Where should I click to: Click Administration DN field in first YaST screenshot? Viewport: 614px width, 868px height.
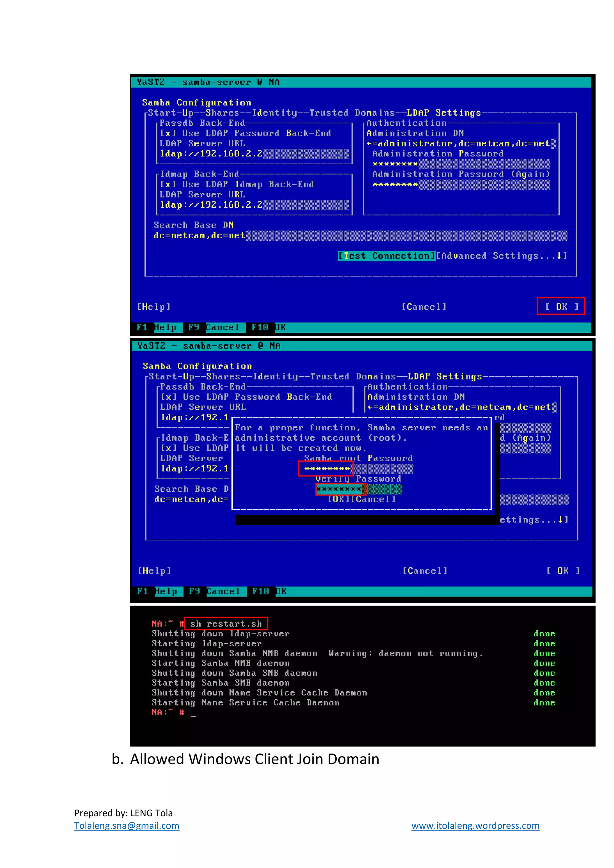tap(461, 144)
